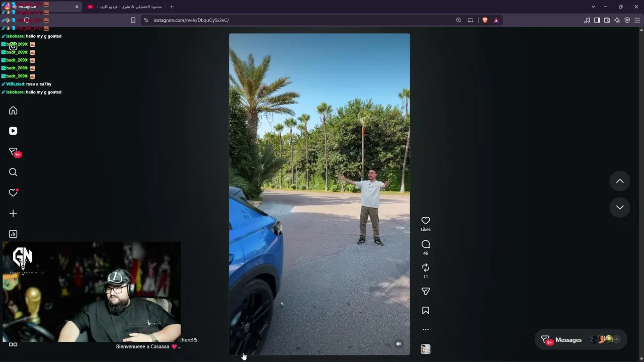Screen dimensions: 644x362
Task: Switch to the YouTube Arabic video tab
Action: (x=125, y=7)
